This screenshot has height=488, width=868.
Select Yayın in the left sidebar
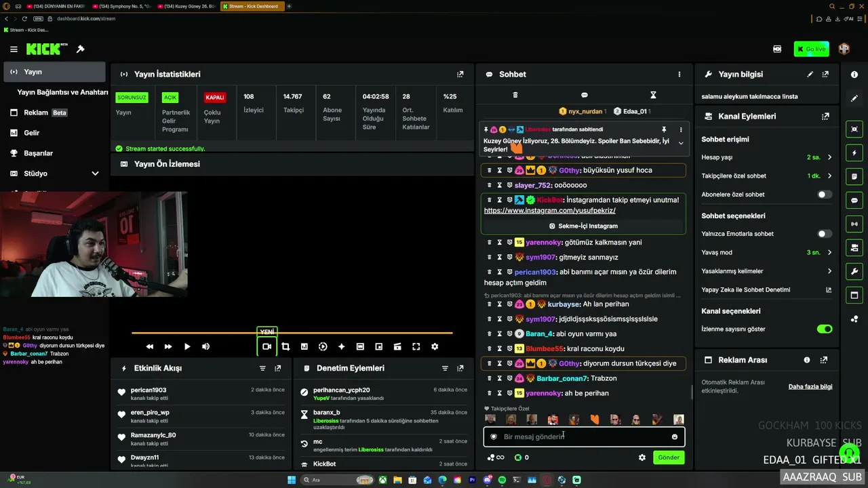pyautogui.click(x=54, y=72)
